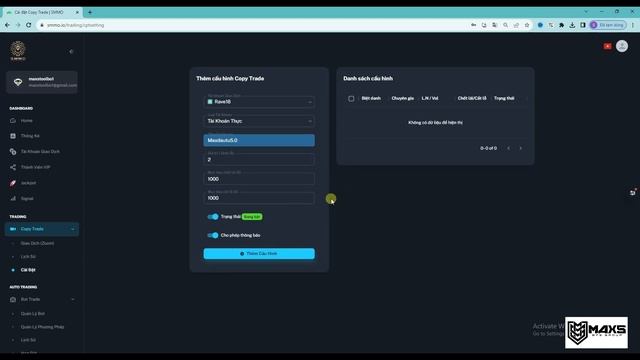Reload the page

[x=29, y=25]
